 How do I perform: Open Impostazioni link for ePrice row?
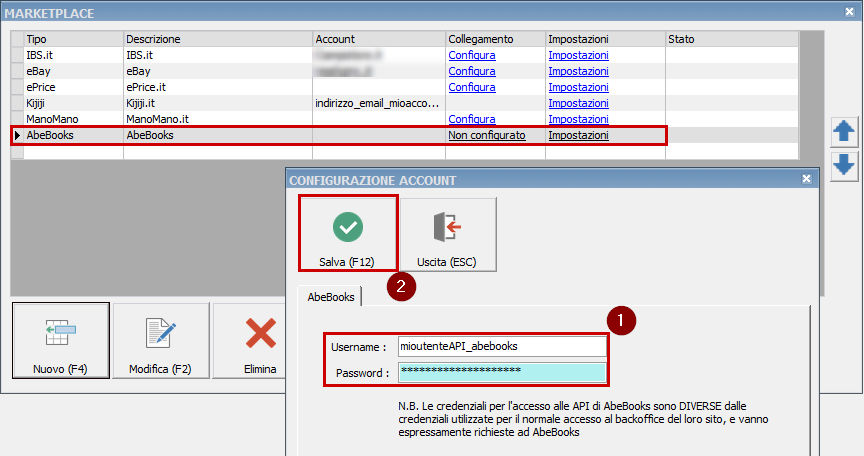coord(579,87)
